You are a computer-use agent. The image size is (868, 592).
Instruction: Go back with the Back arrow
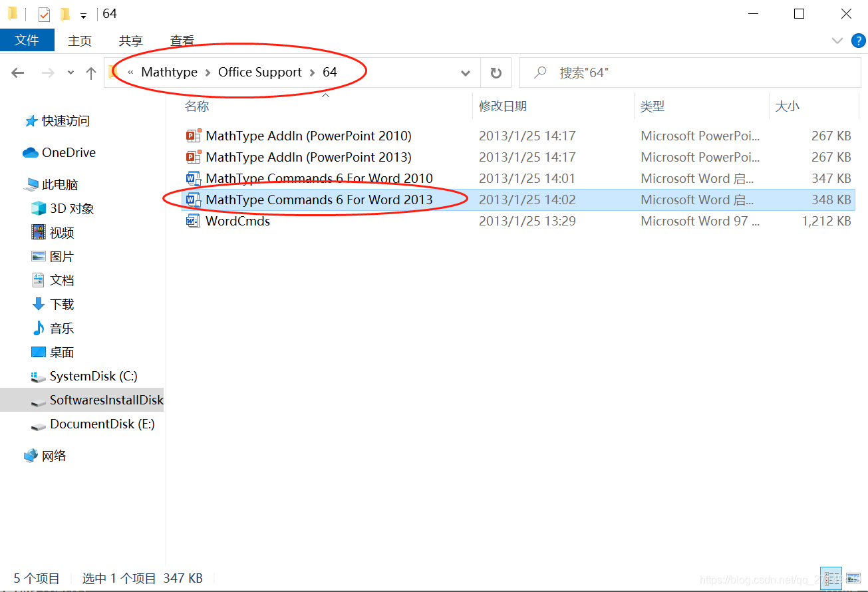tap(18, 73)
